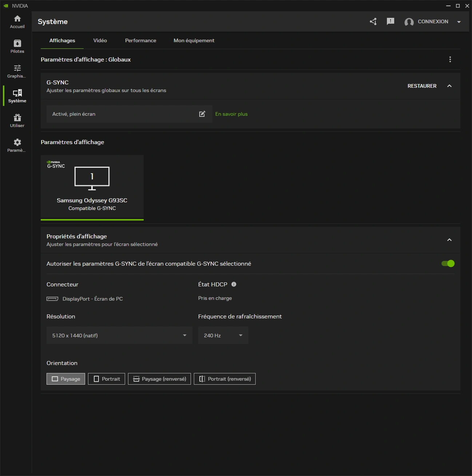This screenshot has height=476, width=472.
Task: Click the feedback notification icon
Action: [x=391, y=21]
